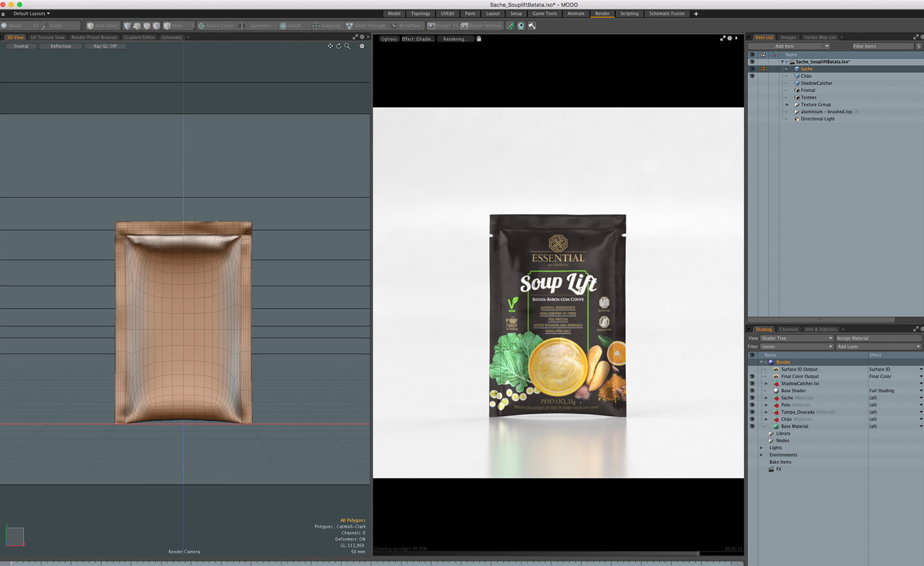Open the 3D viewport gear settings
The image size is (924, 566).
(x=361, y=46)
